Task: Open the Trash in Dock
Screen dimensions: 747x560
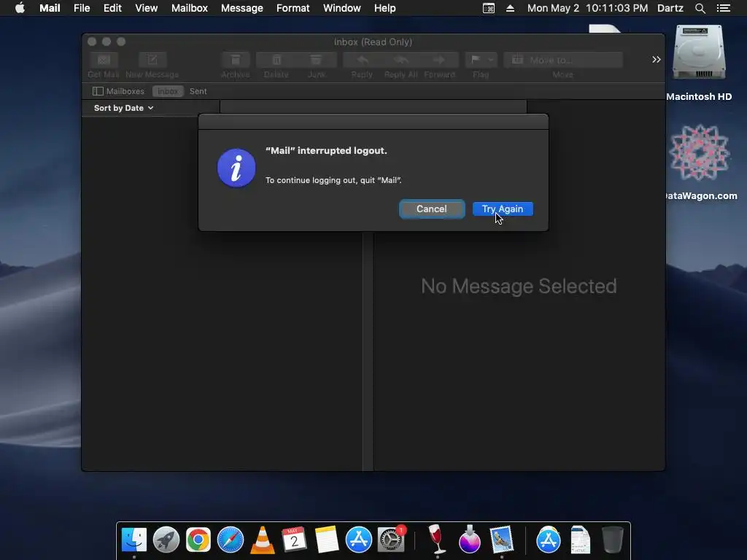Action: point(613,540)
